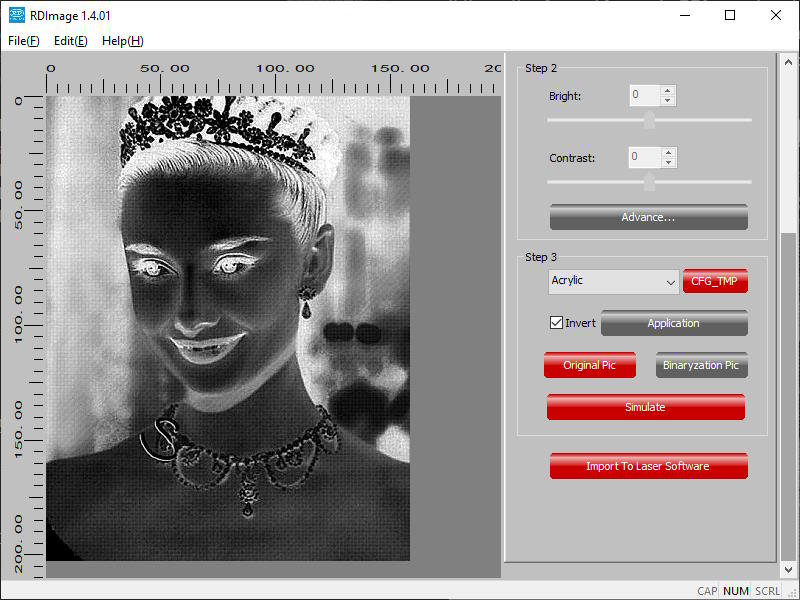This screenshot has width=800, height=600.
Task: Open the File menu
Action: (x=24, y=41)
